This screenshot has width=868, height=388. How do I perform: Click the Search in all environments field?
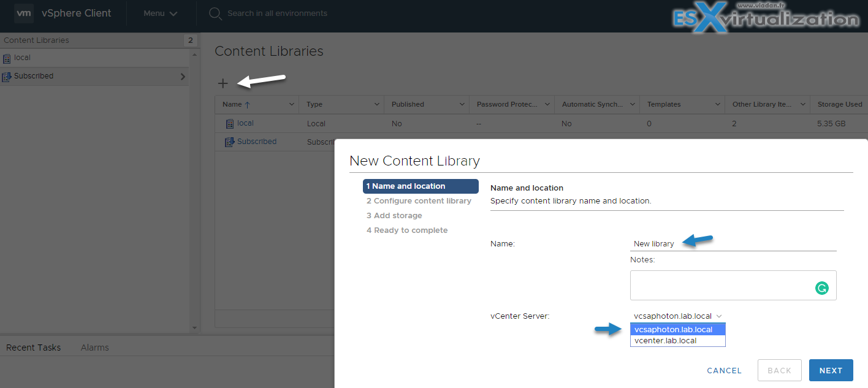point(277,13)
